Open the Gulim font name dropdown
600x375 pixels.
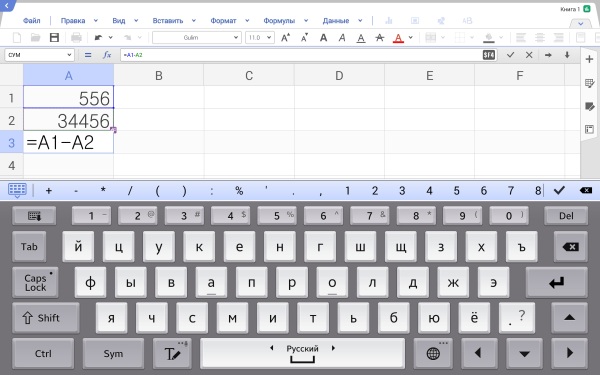click(236, 38)
